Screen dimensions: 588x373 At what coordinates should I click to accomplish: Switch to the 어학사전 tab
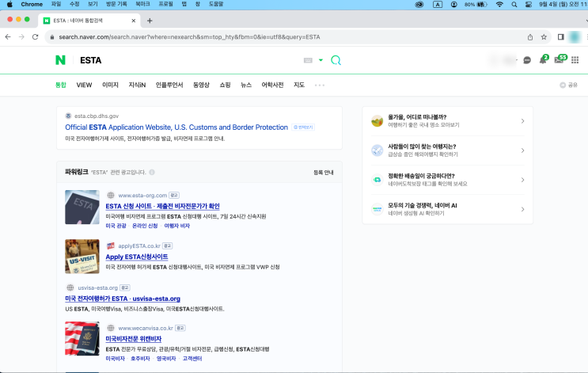272,86
